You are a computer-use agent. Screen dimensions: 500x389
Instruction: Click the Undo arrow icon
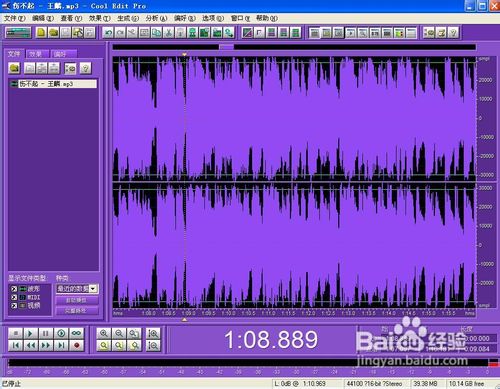[x=108, y=33]
